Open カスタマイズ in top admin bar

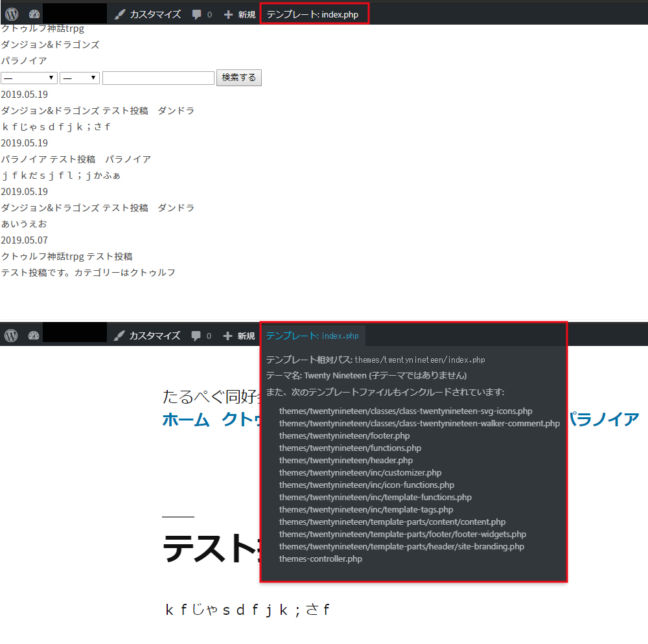148,14
